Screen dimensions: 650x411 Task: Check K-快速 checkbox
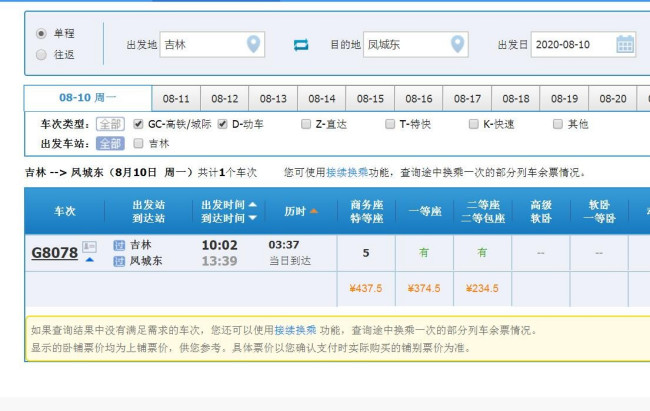coord(473,124)
